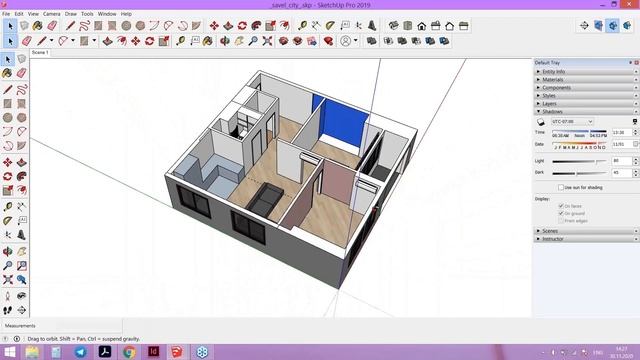Select Position Camera tool in left toolbar
The image size is (640, 360).
7,296
